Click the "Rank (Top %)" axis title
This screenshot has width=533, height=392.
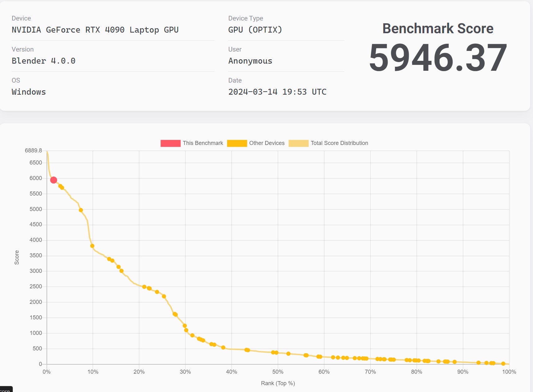pos(278,383)
